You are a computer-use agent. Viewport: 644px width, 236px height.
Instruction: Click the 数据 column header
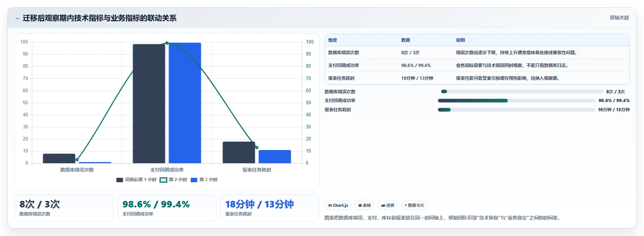406,40
